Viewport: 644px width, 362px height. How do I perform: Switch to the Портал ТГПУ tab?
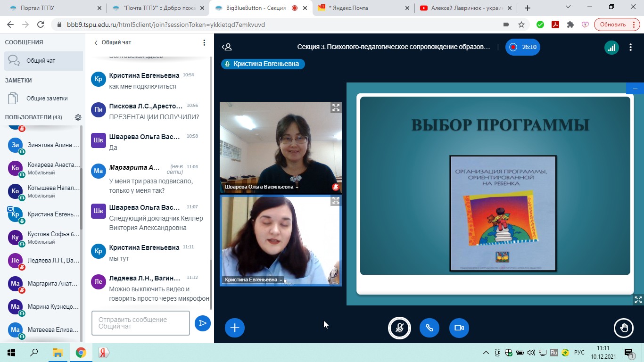pyautogui.click(x=54, y=8)
